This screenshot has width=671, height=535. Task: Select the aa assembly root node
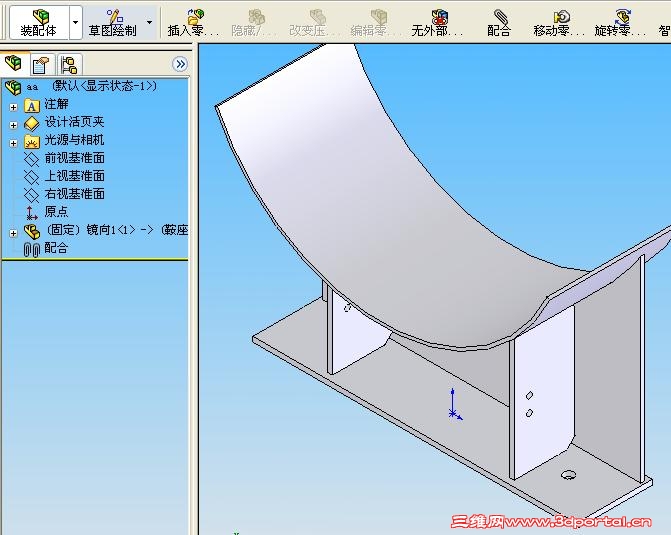(x=81, y=87)
